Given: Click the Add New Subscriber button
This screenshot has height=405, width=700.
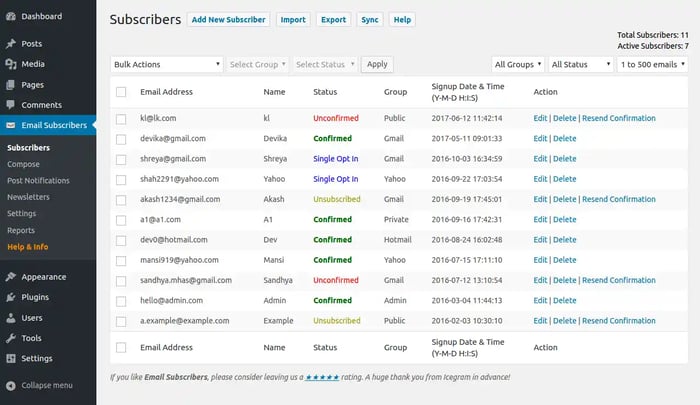Looking at the screenshot, I should click(x=229, y=19).
